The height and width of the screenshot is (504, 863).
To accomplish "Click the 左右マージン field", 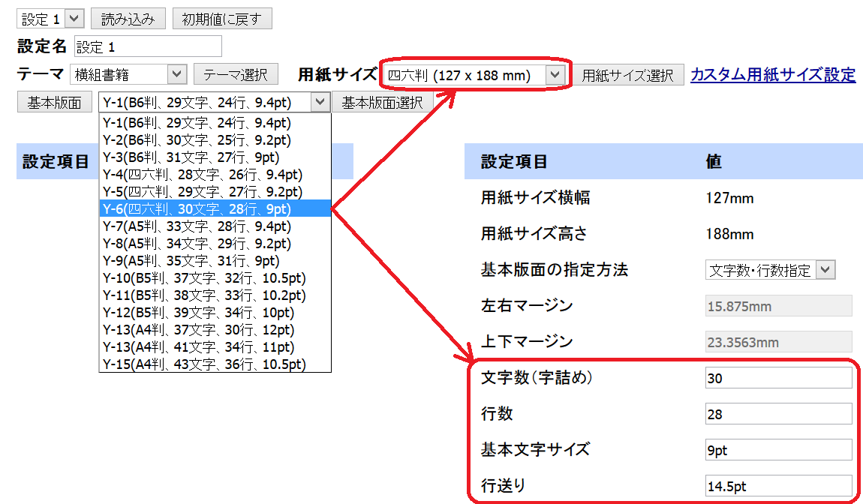I will pyautogui.click(x=778, y=306).
